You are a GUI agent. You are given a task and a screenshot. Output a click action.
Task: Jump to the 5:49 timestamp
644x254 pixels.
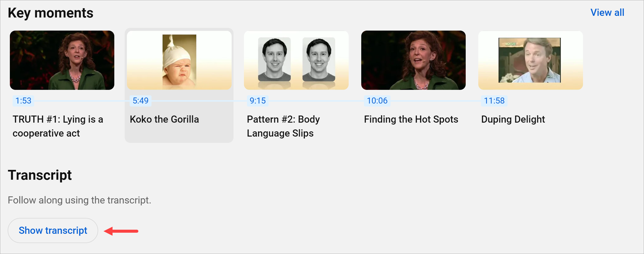click(141, 101)
